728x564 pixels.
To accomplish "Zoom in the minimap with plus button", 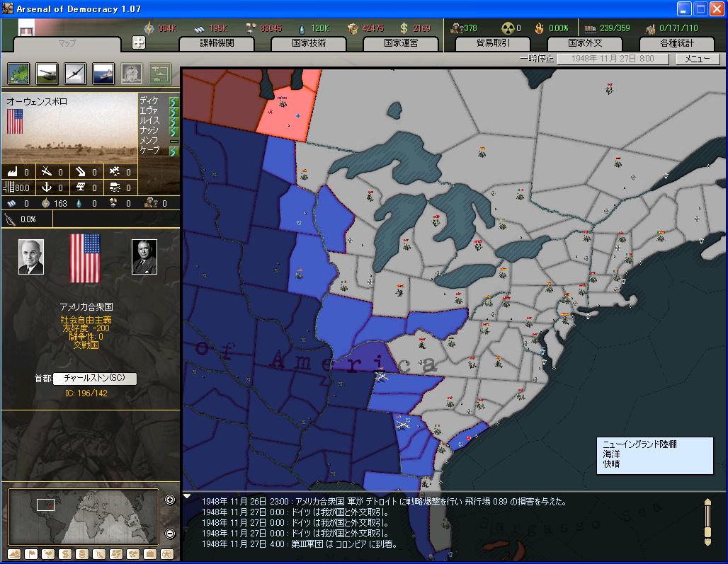I will [170, 500].
